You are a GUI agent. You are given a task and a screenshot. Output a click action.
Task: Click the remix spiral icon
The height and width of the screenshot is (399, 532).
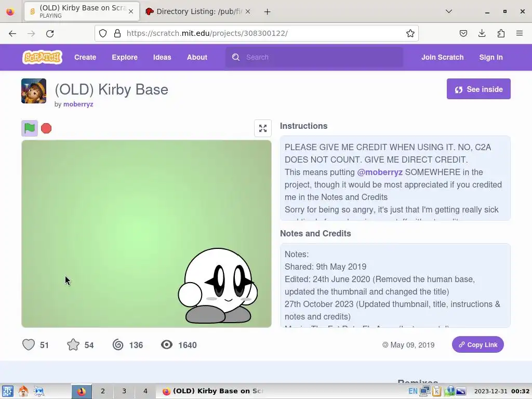click(x=118, y=345)
